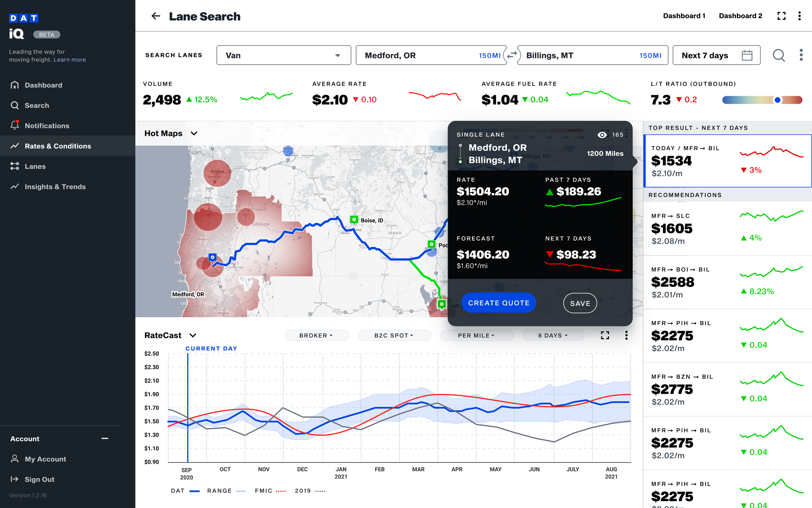Open the calendar icon in date field

747,55
